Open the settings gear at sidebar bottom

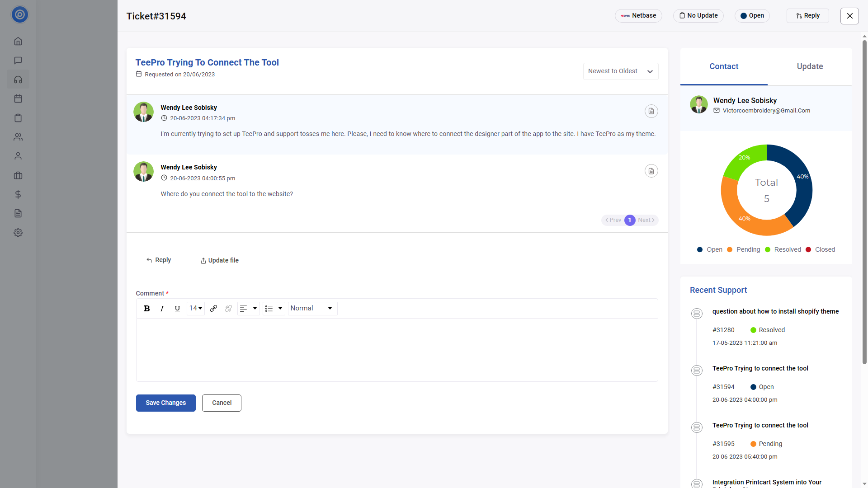coord(18,232)
